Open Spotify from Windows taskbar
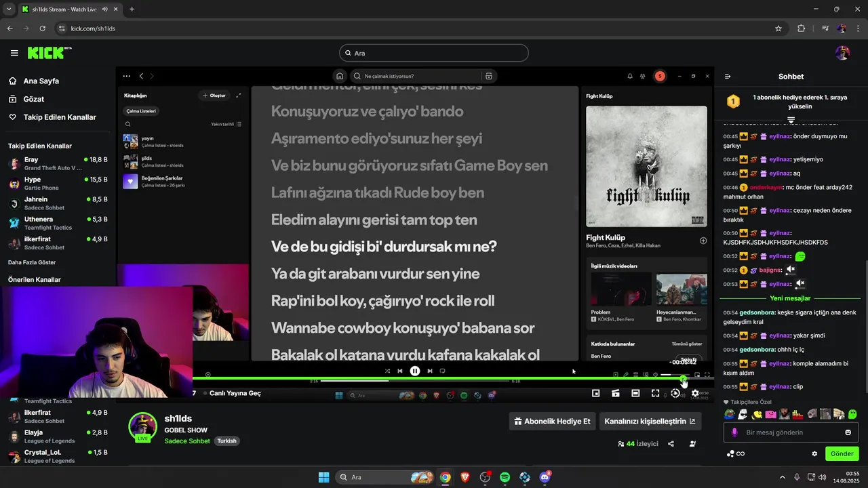This screenshot has height=488, width=868. point(505,477)
